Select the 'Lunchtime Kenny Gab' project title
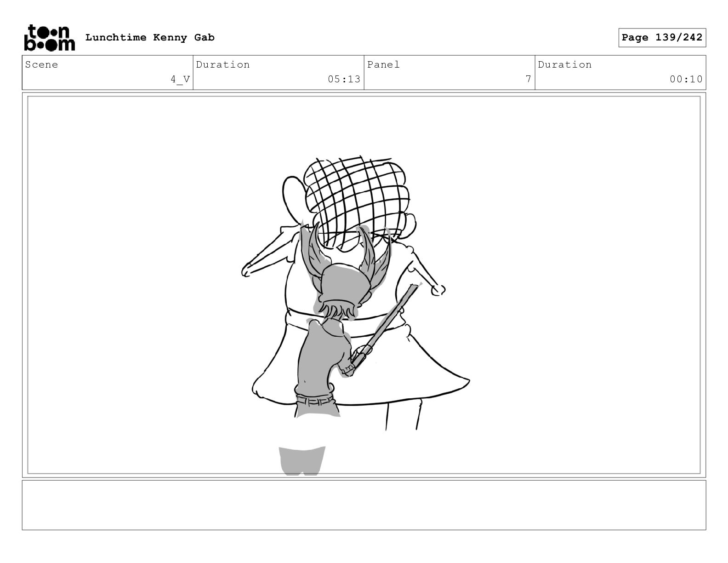 [x=150, y=38]
